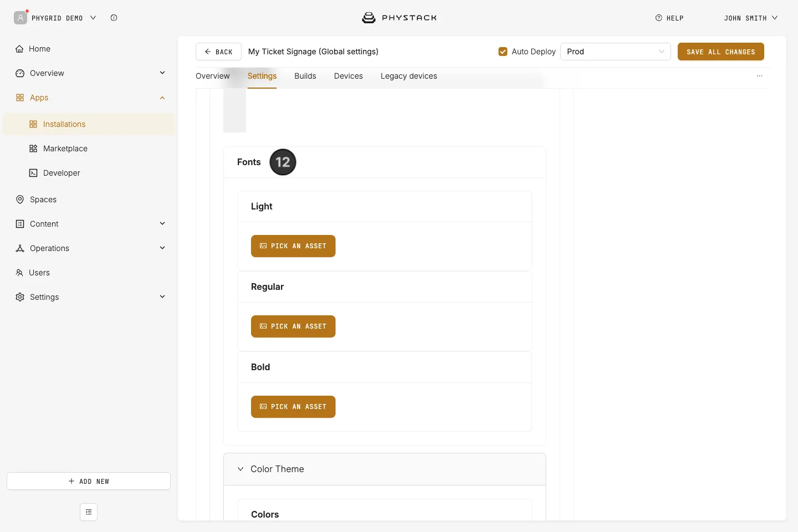Pick an asset for the Light font

(293, 246)
